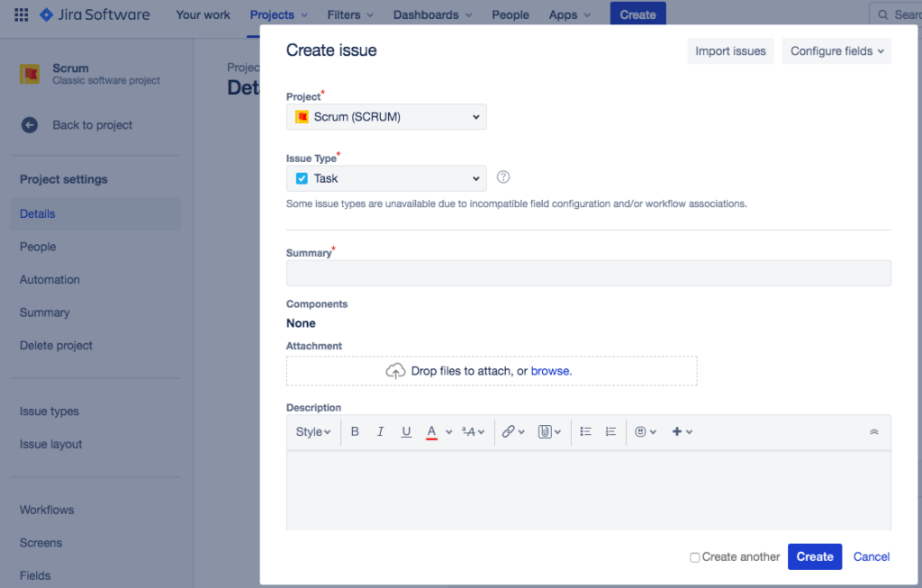The width and height of the screenshot is (922, 588).
Task: Open the insert more content plus menu
Action: tap(677, 431)
